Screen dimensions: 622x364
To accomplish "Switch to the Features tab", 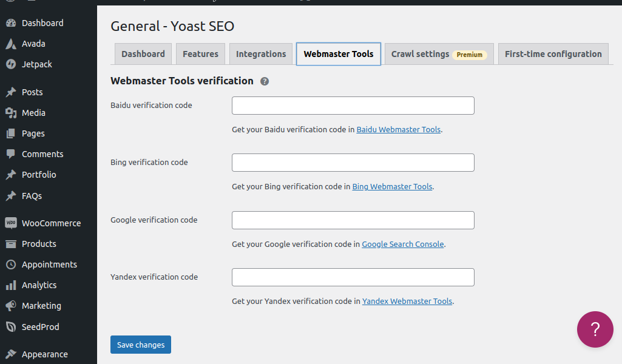I will tap(200, 54).
